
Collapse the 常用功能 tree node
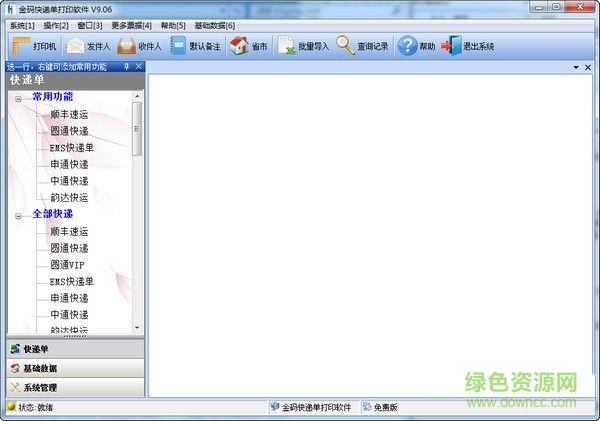(x=18, y=99)
